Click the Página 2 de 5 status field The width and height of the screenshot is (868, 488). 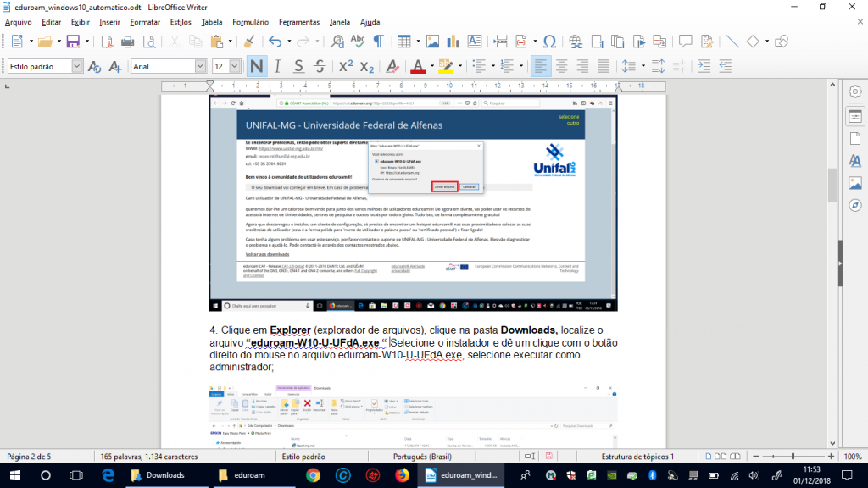(x=30, y=457)
